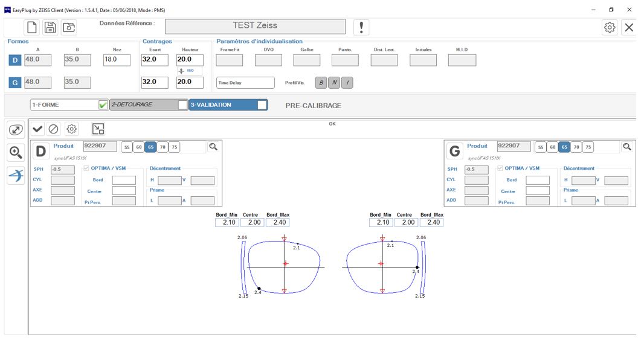Click the Hauteur field in G row

point(190,83)
